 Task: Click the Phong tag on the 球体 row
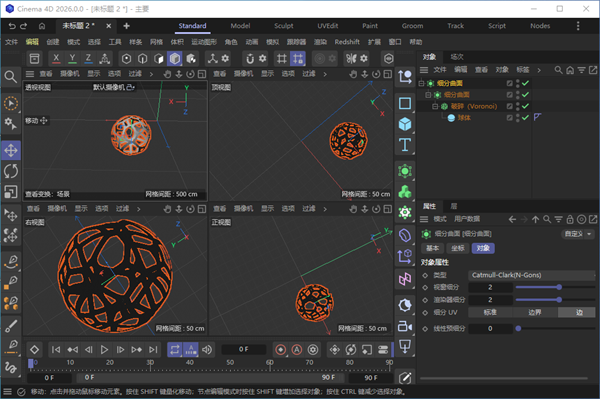click(x=537, y=117)
